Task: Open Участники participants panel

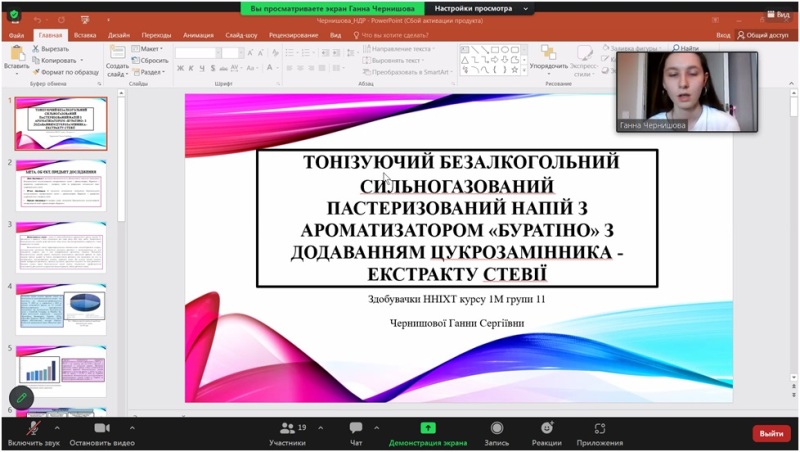Action: point(288,434)
